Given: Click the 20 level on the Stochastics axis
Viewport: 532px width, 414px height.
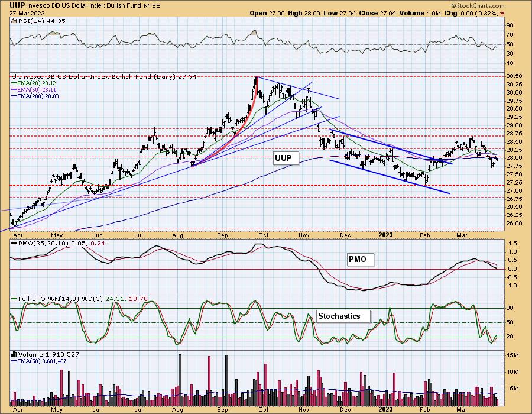Looking at the screenshot, I should 510,337.
